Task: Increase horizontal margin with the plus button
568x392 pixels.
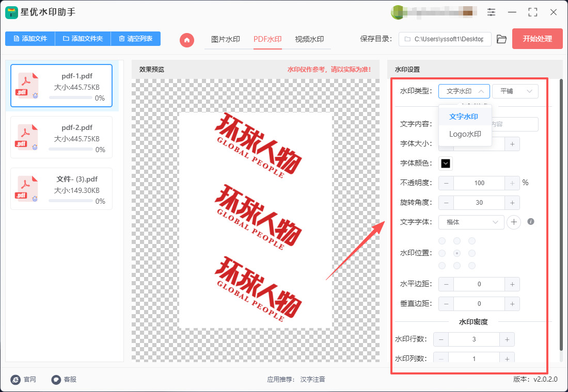Action: pos(512,284)
